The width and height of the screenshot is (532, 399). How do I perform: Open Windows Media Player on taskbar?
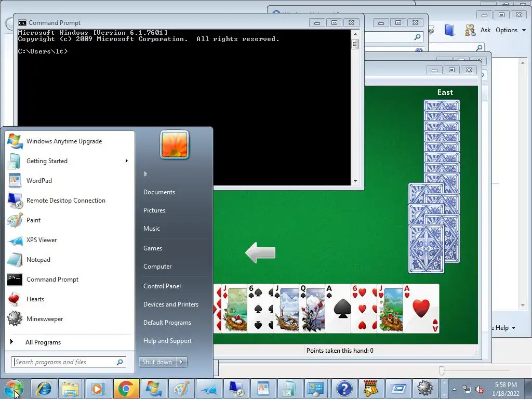98,389
